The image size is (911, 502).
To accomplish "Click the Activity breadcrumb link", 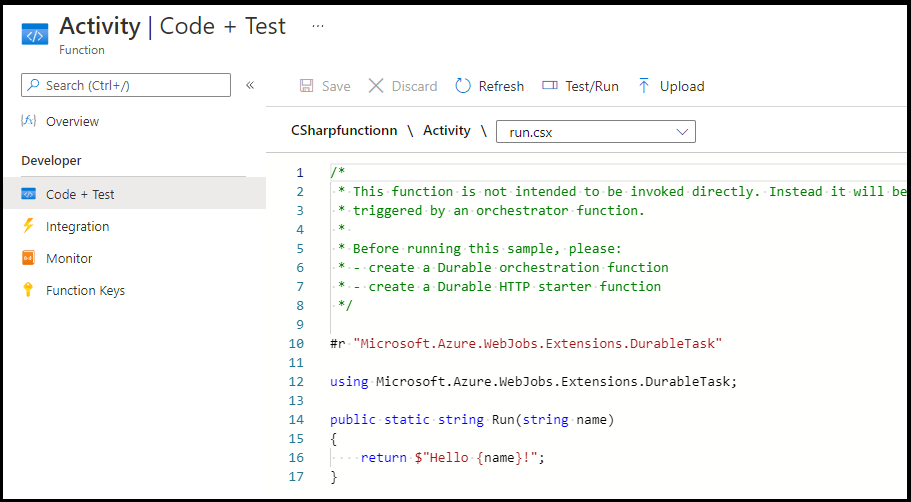I will click(446, 131).
